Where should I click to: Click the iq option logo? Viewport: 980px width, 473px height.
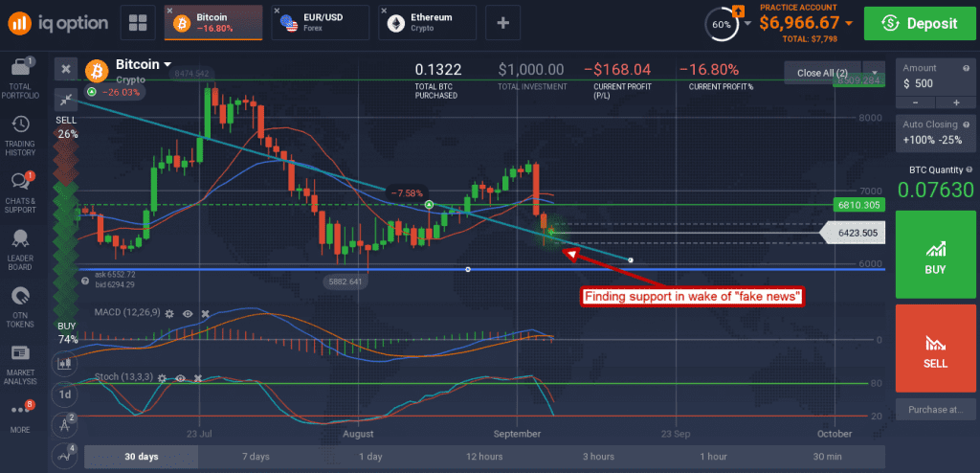tap(60, 23)
